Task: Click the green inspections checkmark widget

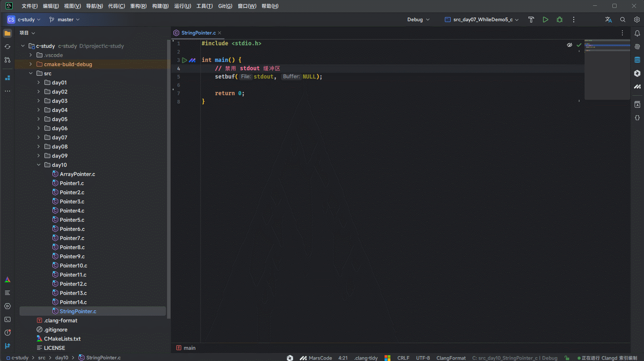Action: pos(579,45)
